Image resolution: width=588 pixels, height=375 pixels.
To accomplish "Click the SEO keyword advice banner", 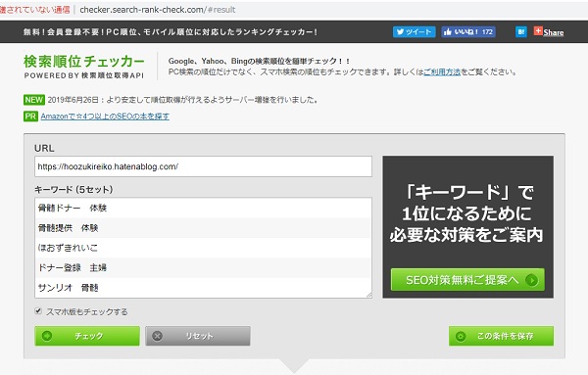I will (x=468, y=227).
